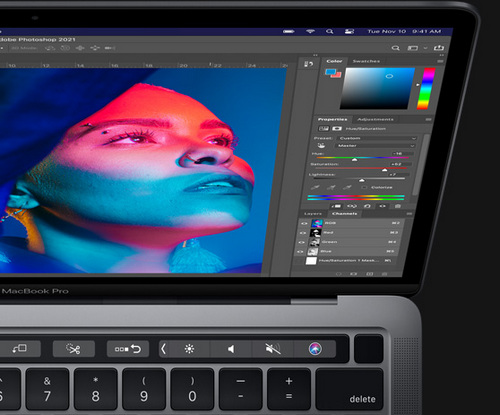Open the Spotlight search magnifier in menu bar
This screenshot has width=500, height=415.
click(x=330, y=31)
